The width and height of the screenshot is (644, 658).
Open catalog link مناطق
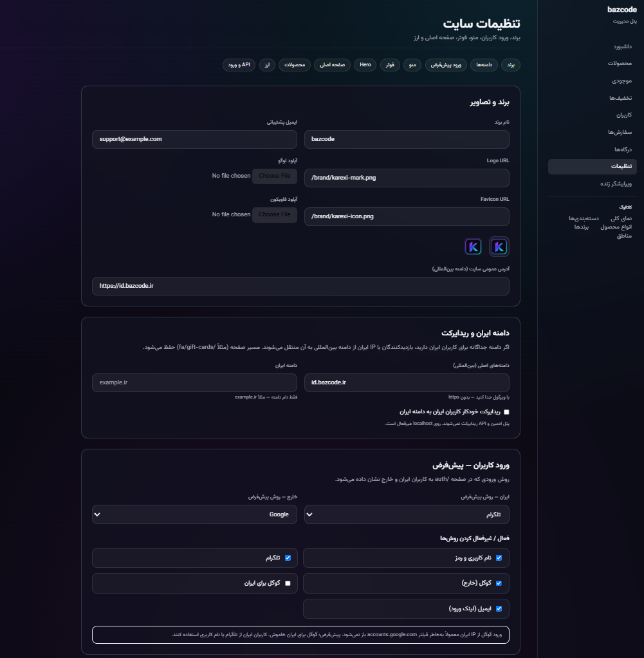(x=624, y=236)
